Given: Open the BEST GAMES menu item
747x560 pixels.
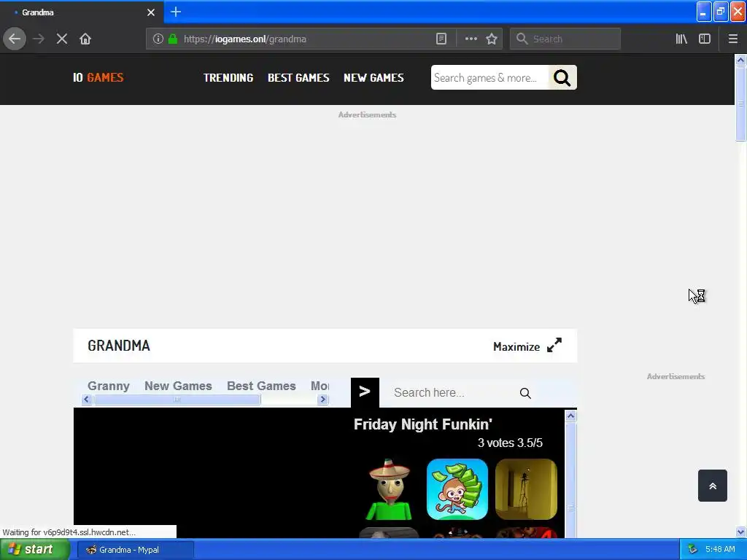Looking at the screenshot, I should [298, 77].
